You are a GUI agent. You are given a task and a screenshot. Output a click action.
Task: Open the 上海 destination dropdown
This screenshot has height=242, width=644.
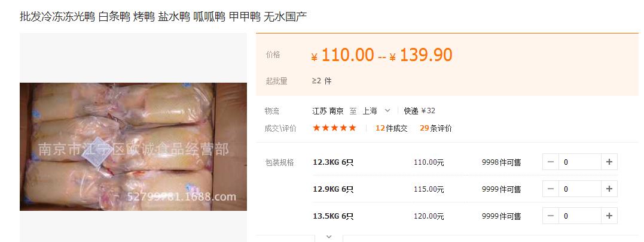tap(376, 111)
